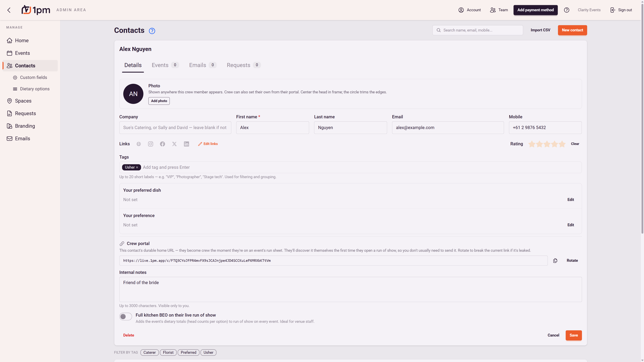Click the Delete contact link

pyautogui.click(x=128, y=335)
